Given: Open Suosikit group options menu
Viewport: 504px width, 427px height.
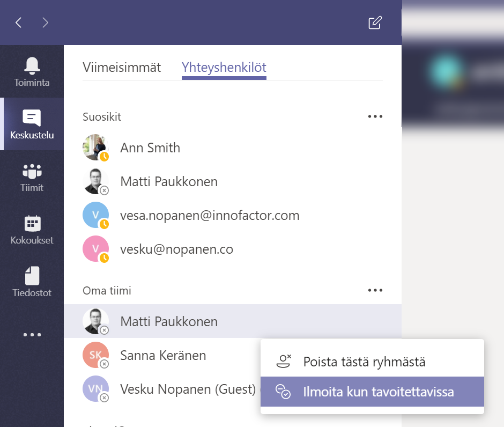Looking at the screenshot, I should (x=375, y=116).
